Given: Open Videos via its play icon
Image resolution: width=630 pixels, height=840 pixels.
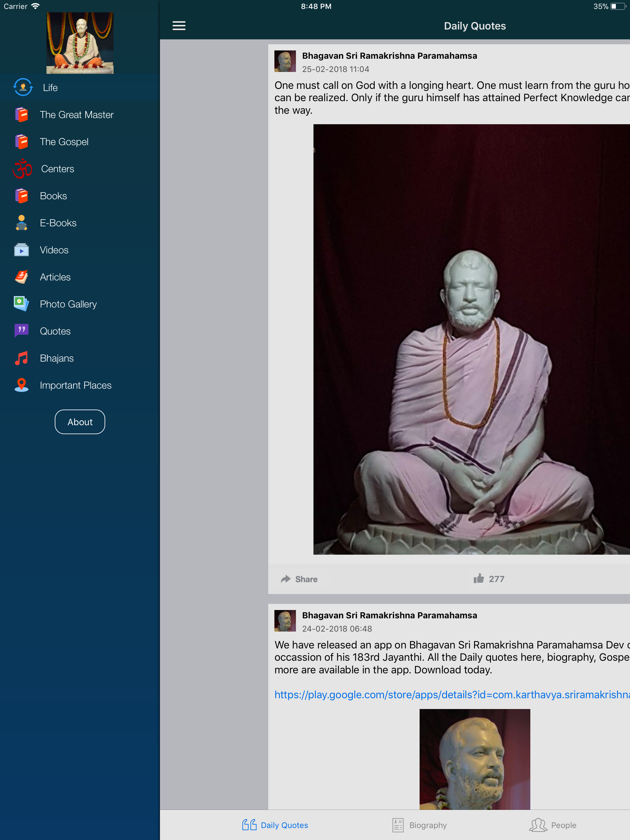Looking at the screenshot, I should 21,250.
